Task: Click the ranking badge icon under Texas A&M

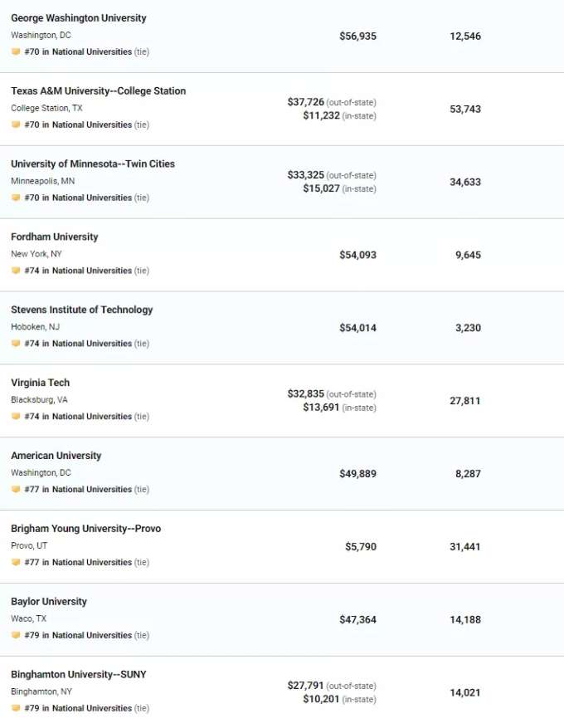Action: coord(16,125)
